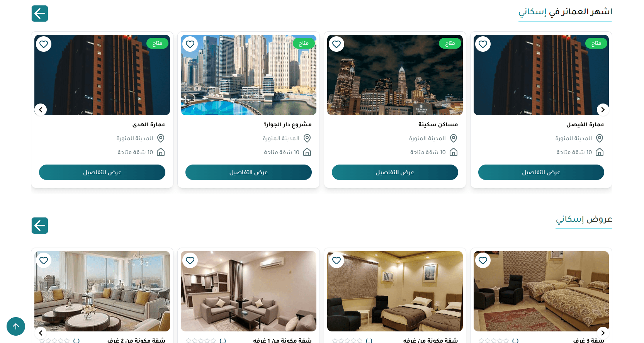View details of عمارة الفيصل
644x343 pixels.
tap(541, 172)
